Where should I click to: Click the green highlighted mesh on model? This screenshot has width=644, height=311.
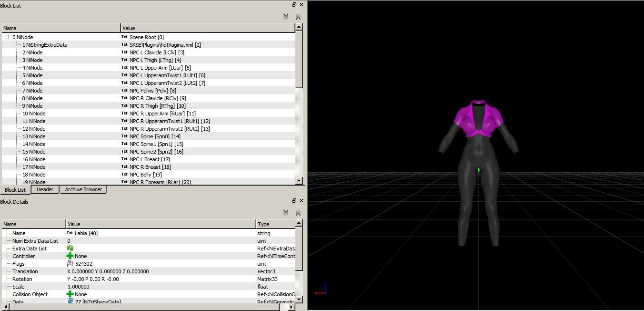(x=478, y=169)
